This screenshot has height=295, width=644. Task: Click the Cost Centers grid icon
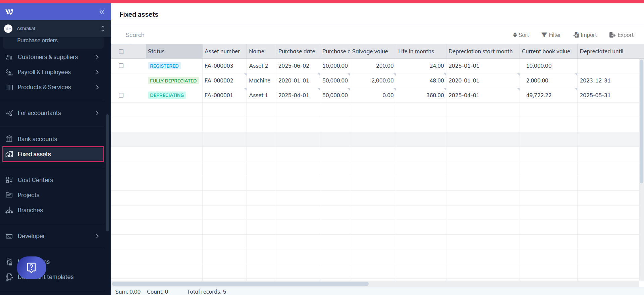point(9,180)
